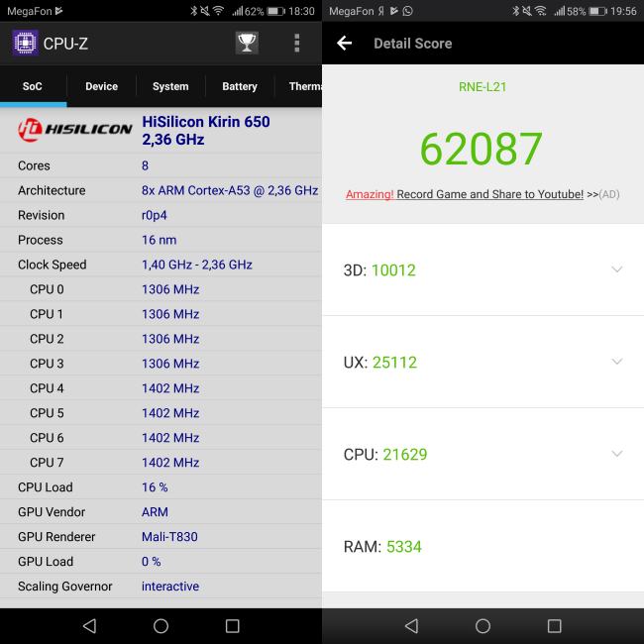Tap battery icon in Detail Score status bar
Viewport: 644px width, 644px height.
(x=598, y=11)
